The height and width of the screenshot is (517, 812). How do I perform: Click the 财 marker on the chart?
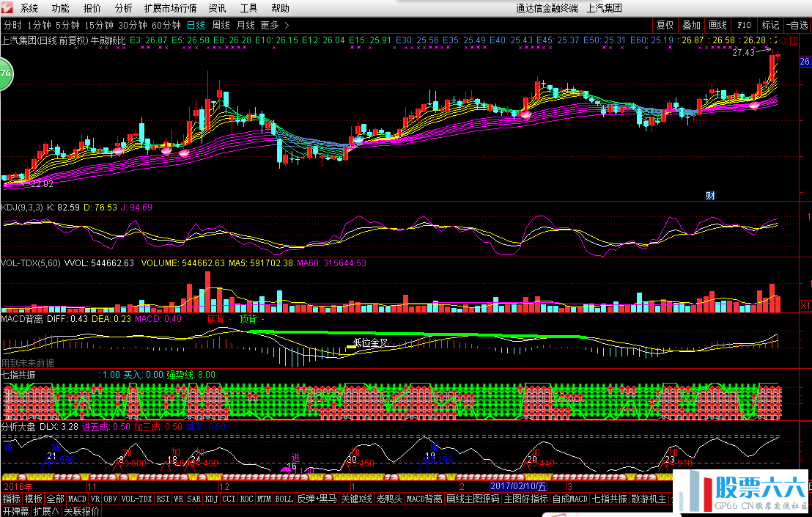click(710, 195)
